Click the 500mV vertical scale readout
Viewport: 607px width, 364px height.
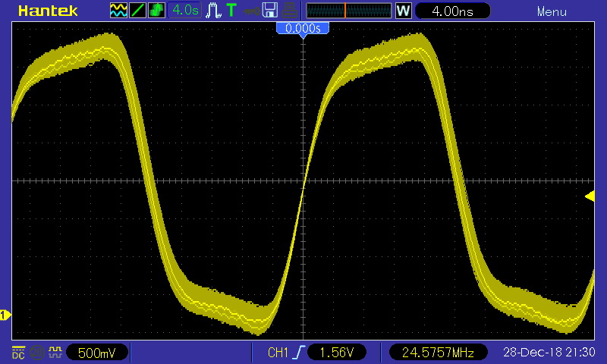tap(97, 353)
